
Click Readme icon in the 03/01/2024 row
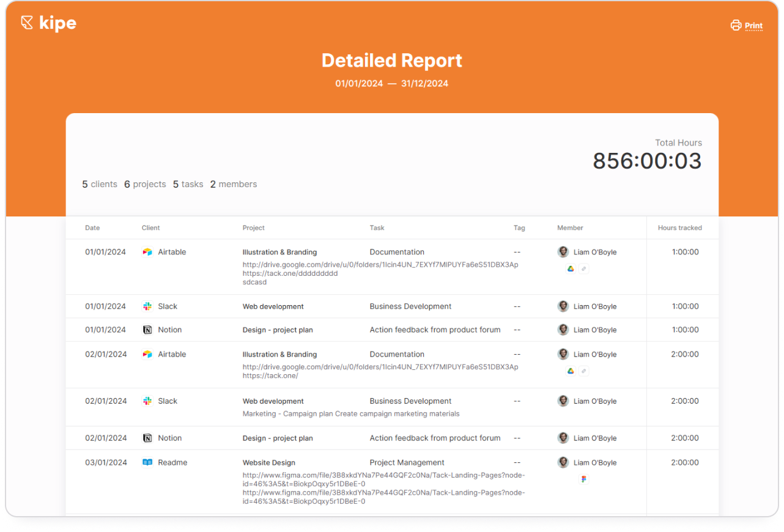(147, 462)
